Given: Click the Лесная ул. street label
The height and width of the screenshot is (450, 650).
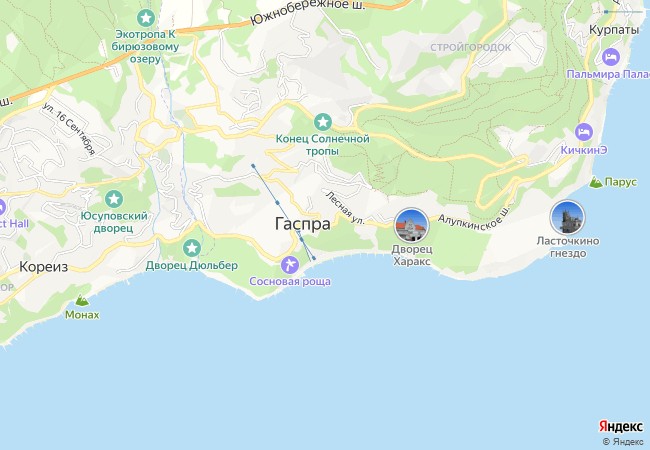Looking at the screenshot, I should 345,208.
